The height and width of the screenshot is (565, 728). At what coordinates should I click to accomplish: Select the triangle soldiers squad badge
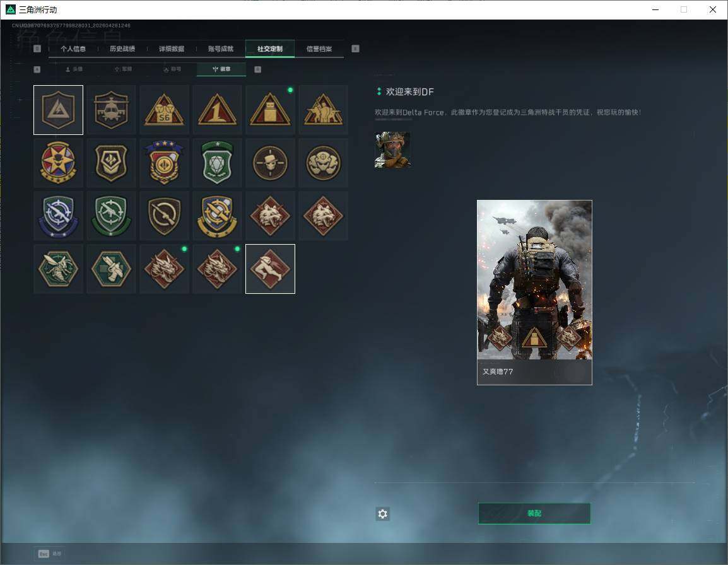click(x=323, y=110)
